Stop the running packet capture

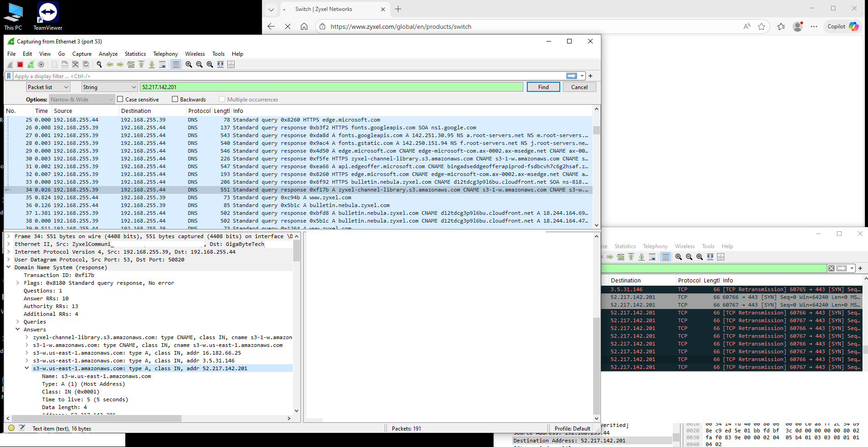pos(20,64)
